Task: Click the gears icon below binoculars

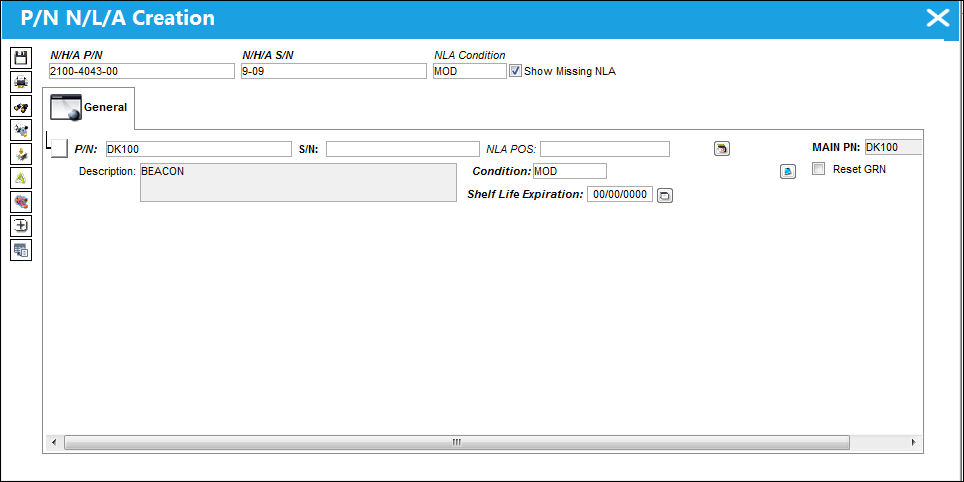Action: click(x=21, y=130)
